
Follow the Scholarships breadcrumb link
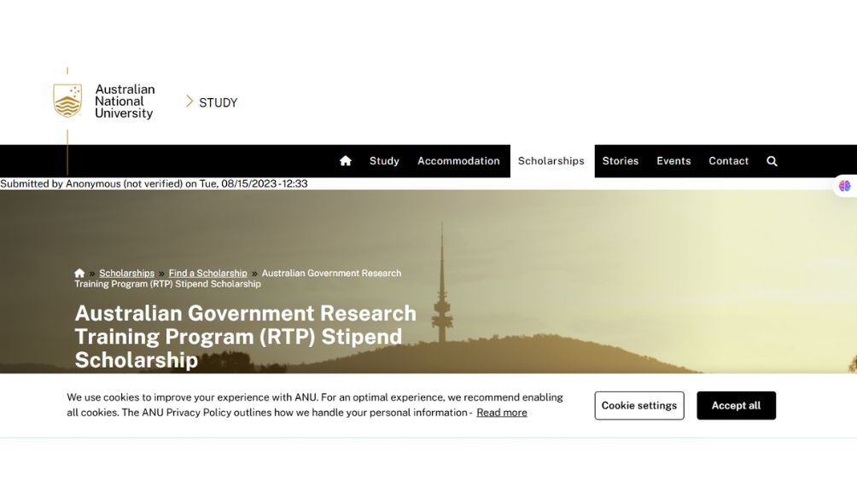click(127, 273)
